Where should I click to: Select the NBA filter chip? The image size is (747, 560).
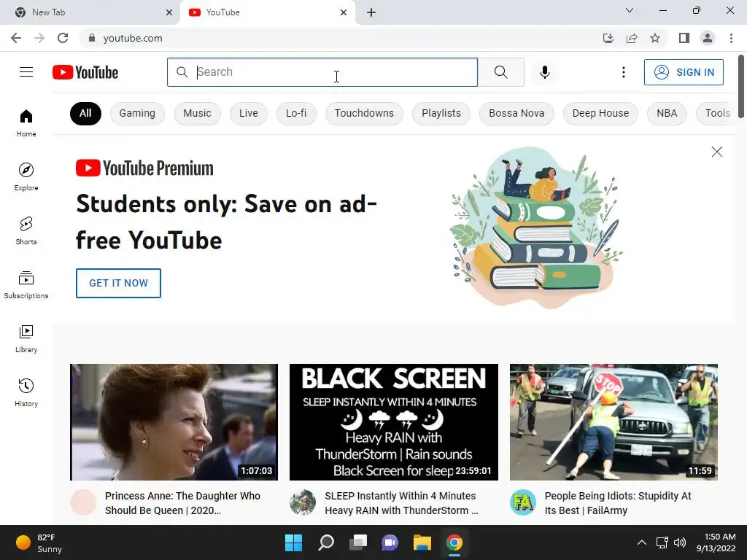(667, 113)
